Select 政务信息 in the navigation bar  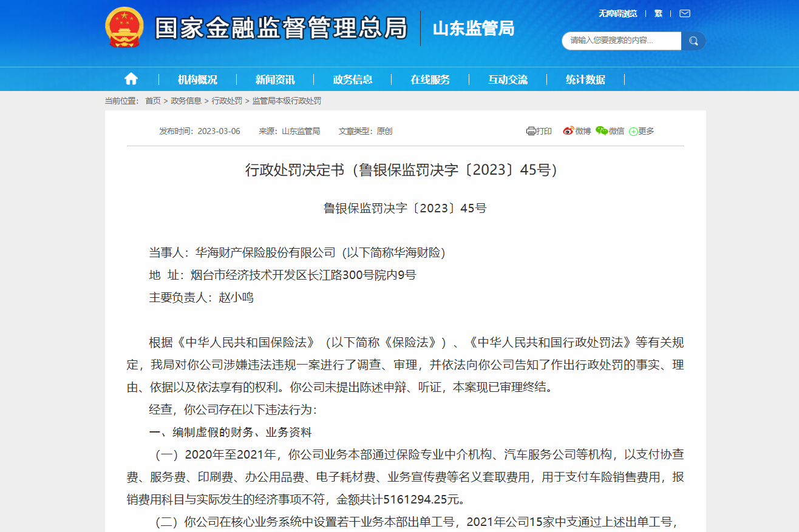tap(353, 79)
